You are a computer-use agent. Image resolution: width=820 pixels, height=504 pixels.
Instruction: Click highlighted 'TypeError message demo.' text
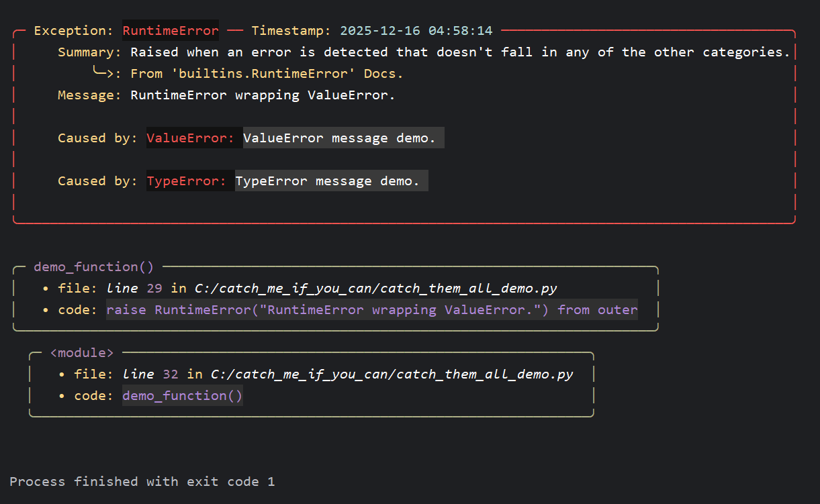[327, 181]
